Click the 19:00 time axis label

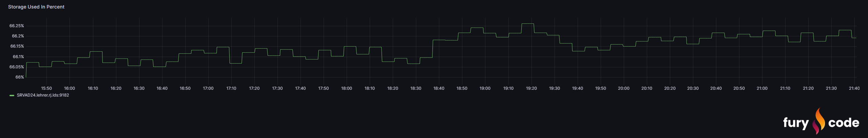pyautogui.click(x=485, y=88)
